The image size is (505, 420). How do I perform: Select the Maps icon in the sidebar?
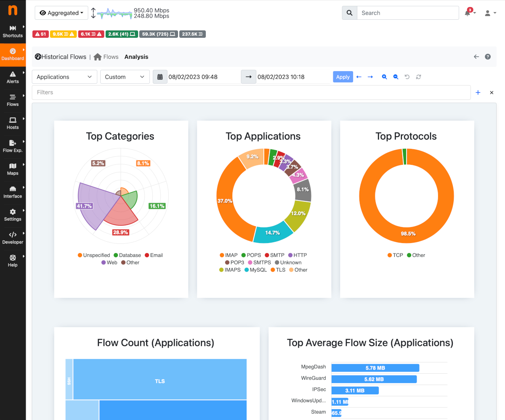pos(13,168)
